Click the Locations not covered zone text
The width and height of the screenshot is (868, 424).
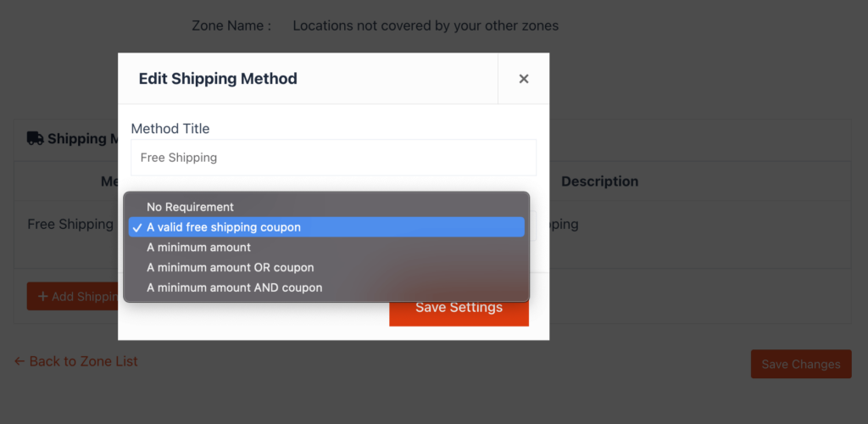[426, 25]
